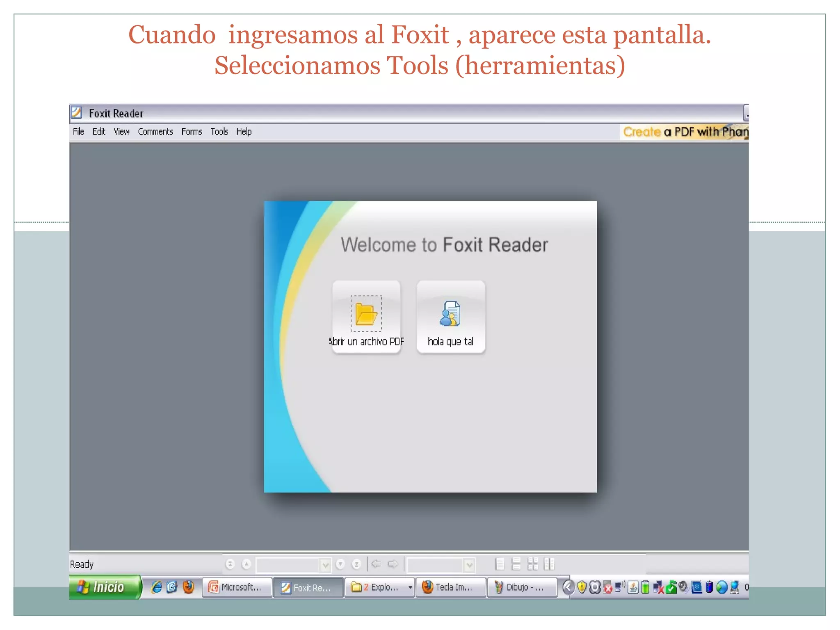Click inside the zoom percentage field

(435, 565)
